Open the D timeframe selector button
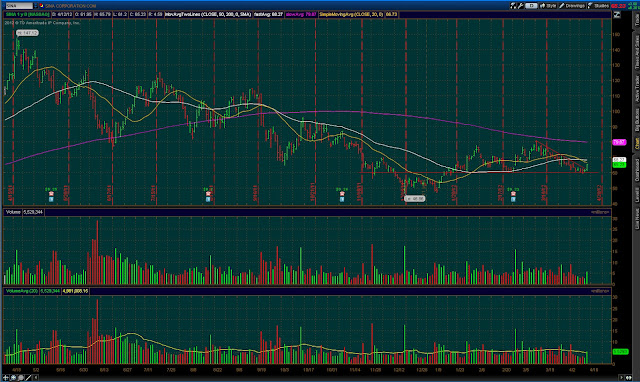The height and width of the screenshot is (382, 640). 531,6
